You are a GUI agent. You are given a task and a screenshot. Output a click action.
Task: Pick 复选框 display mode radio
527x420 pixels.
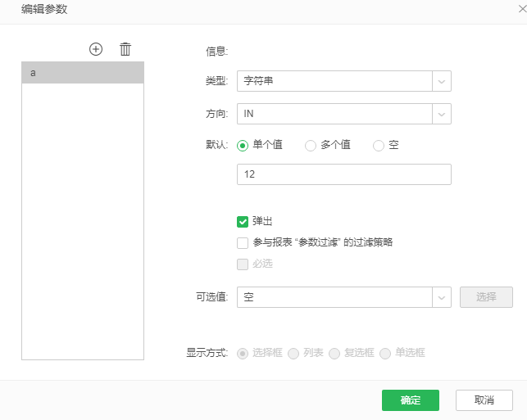click(334, 354)
